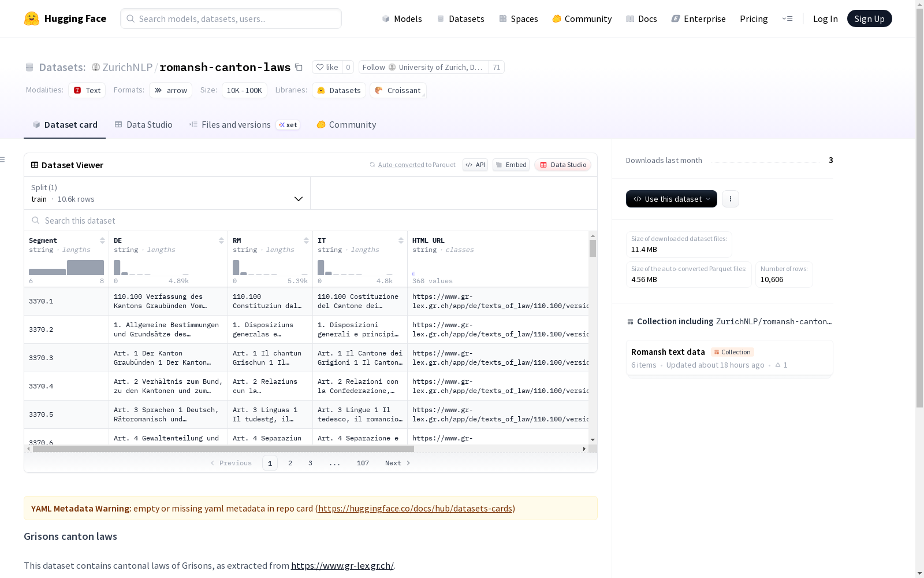Open Docs in the top navigation

click(x=642, y=18)
